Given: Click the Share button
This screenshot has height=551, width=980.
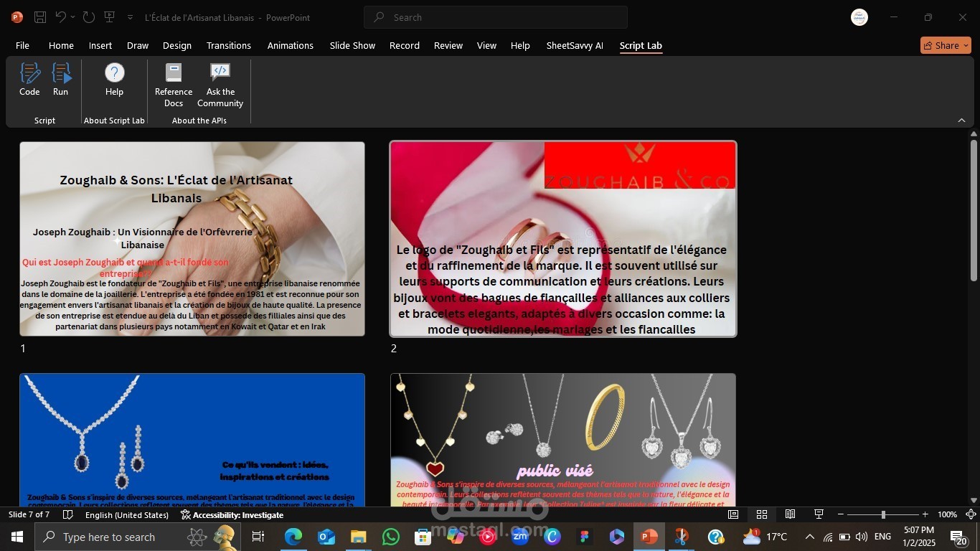Looking at the screenshot, I should 946,45.
